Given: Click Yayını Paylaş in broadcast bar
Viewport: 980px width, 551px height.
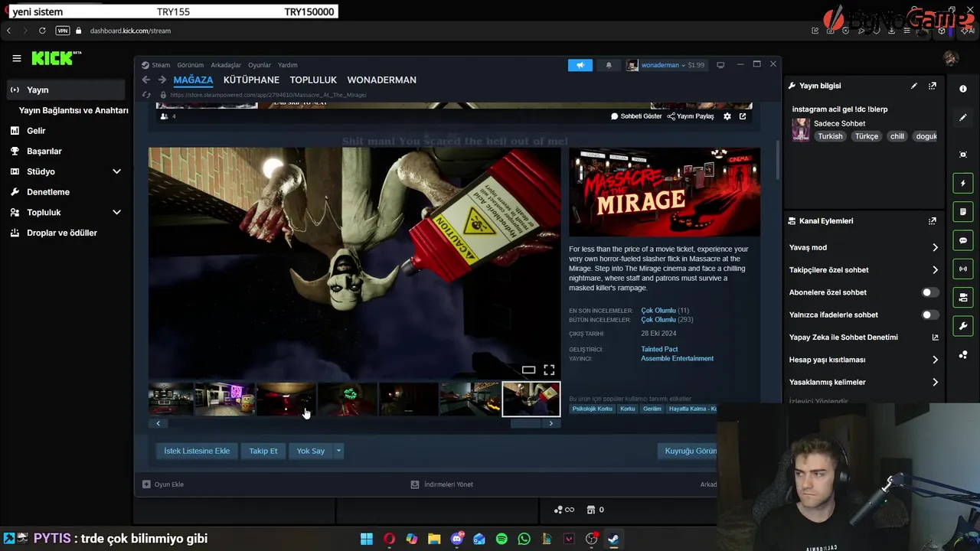Looking at the screenshot, I should [691, 116].
